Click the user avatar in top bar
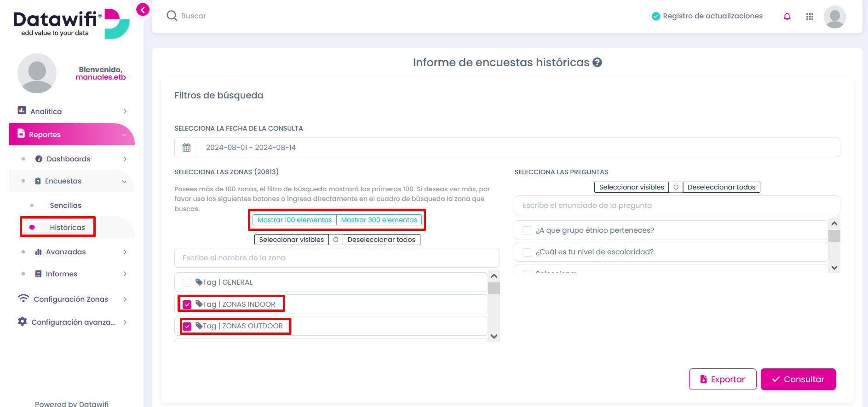The height and width of the screenshot is (407, 868). (x=834, y=17)
